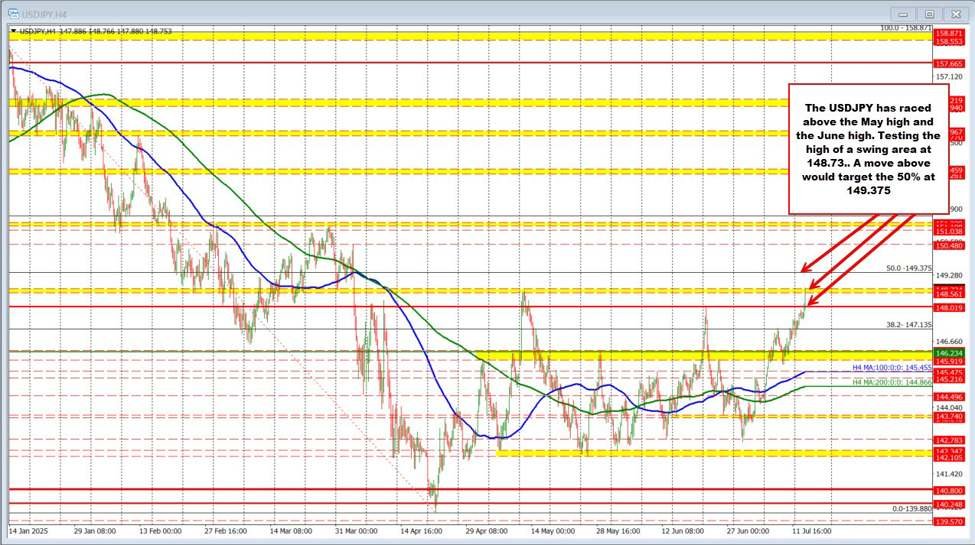Click the 148.019 red price tag
Screen dimensions: 975x545
[x=948, y=308]
